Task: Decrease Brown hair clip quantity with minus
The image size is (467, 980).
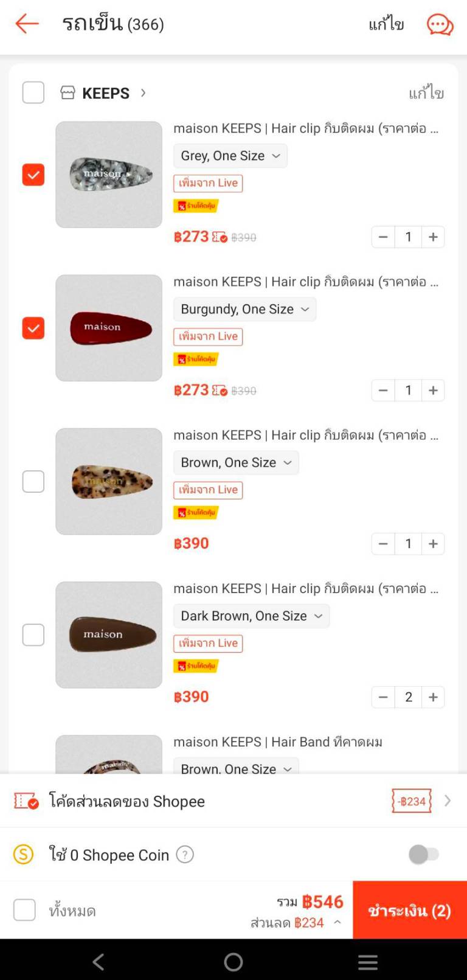Action: click(x=383, y=544)
